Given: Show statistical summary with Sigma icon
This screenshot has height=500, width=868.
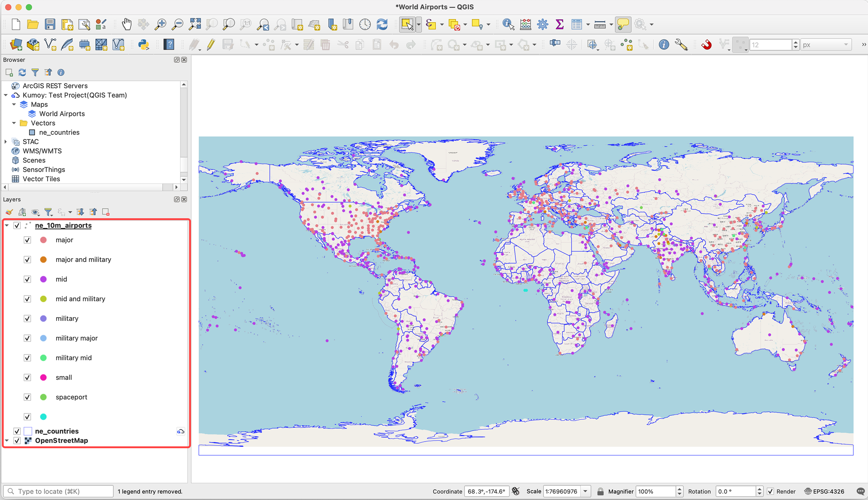Looking at the screenshot, I should 559,24.
